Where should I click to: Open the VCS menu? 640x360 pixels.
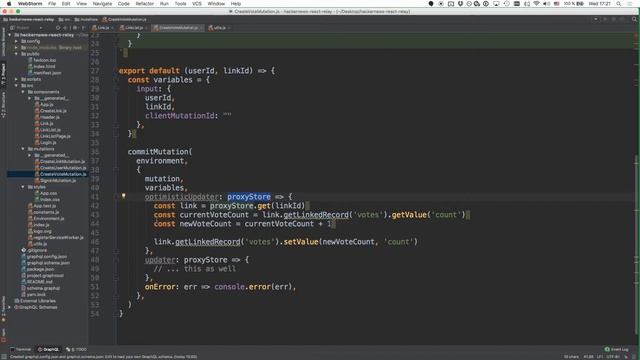click(197, 4)
